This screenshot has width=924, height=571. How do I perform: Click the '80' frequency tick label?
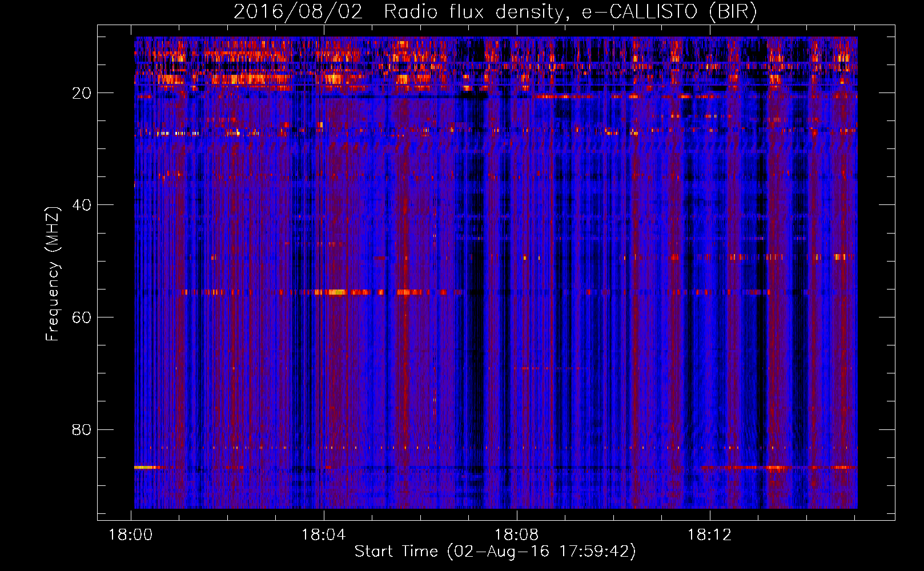(82, 429)
